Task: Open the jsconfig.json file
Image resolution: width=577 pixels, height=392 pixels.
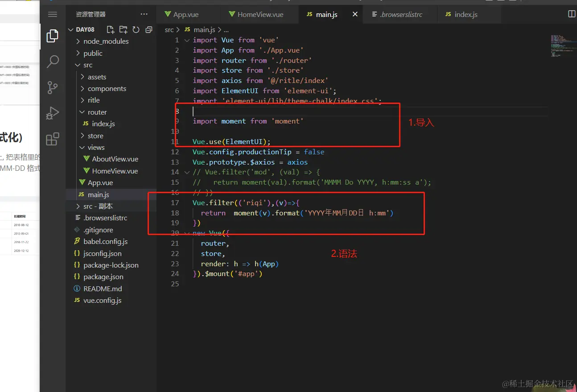Action: tap(102, 253)
